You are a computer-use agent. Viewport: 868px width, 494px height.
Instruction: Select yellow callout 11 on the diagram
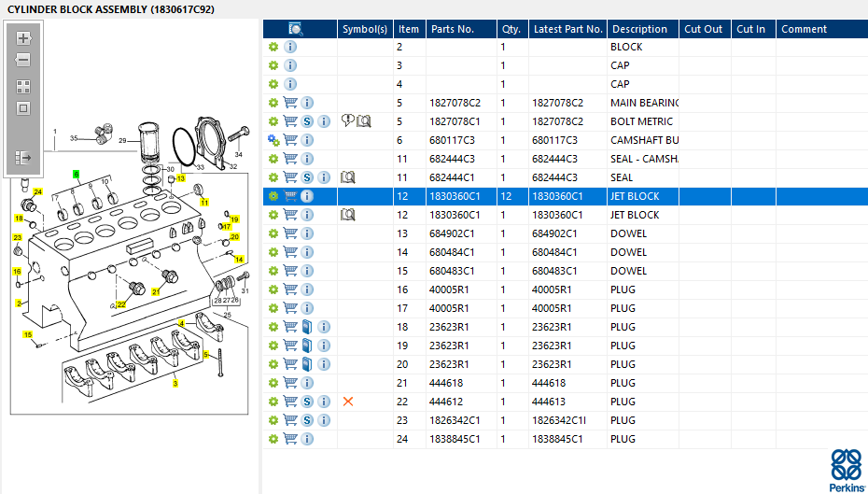coord(204,202)
